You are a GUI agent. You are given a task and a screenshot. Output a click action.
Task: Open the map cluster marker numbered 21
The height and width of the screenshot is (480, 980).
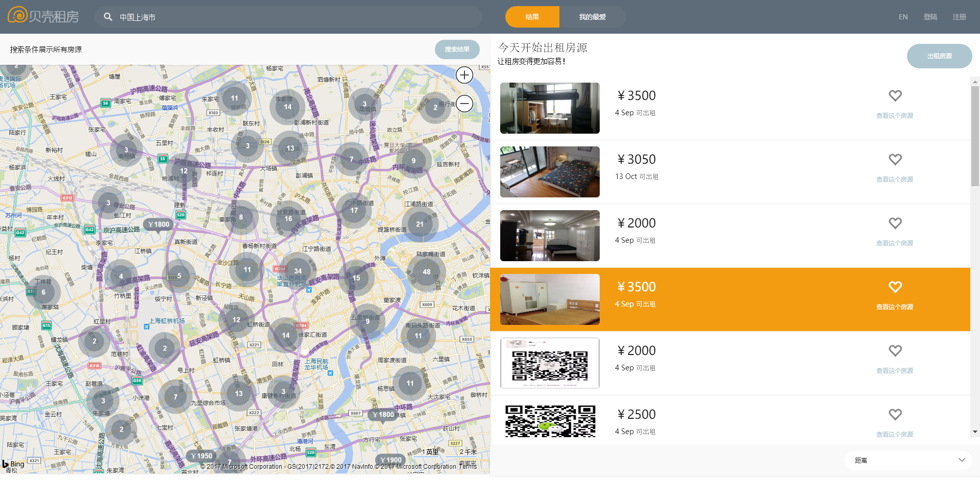(x=420, y=224)
